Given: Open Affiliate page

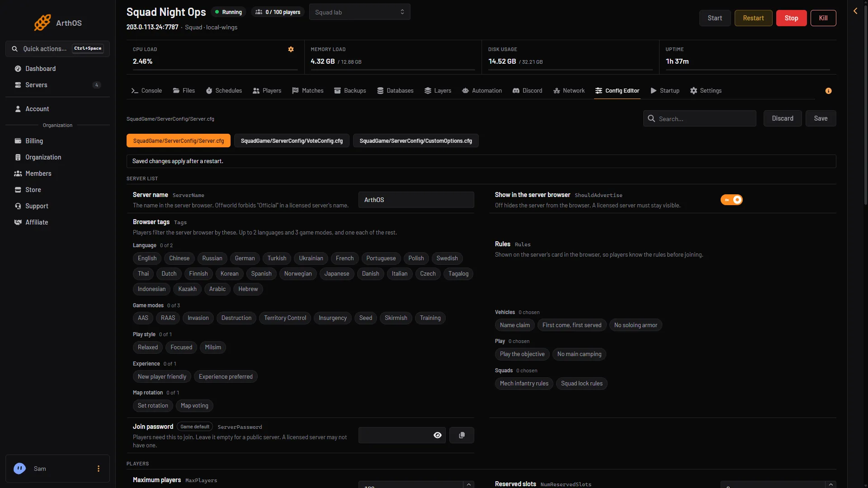Looking at the screenshot, I should coord(57,222).
